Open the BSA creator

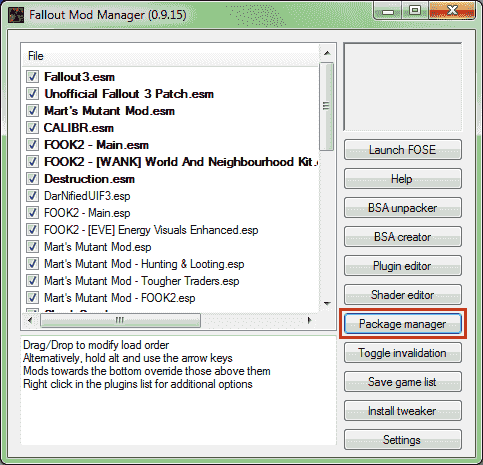pyautogui.click(x=403, y=237)
